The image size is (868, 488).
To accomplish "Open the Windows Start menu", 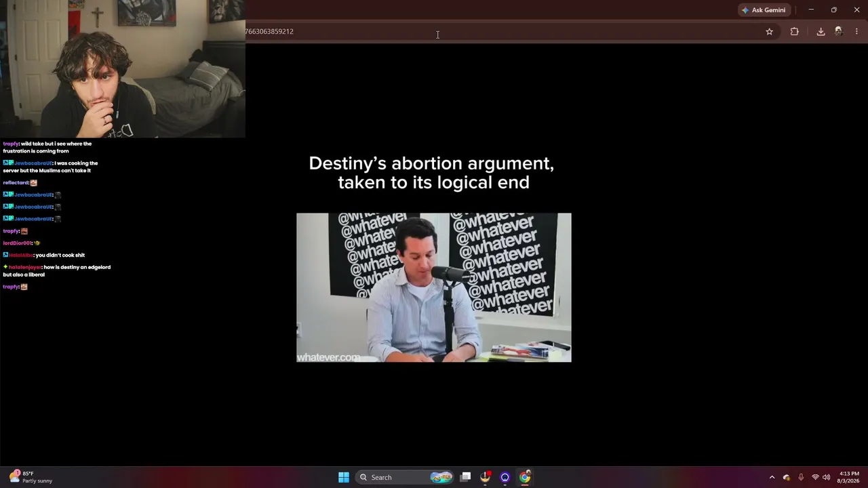I will [344, 477].
